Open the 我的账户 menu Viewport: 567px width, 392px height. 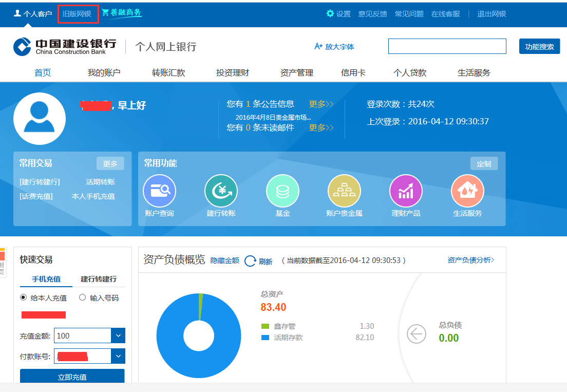pos(104,72)
